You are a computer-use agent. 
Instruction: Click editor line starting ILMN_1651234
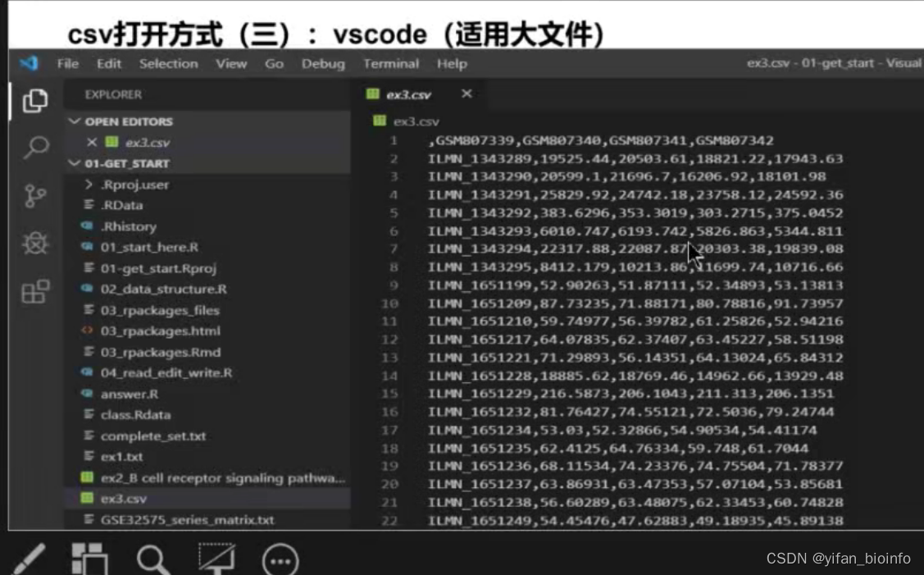[x=622, y=430]
